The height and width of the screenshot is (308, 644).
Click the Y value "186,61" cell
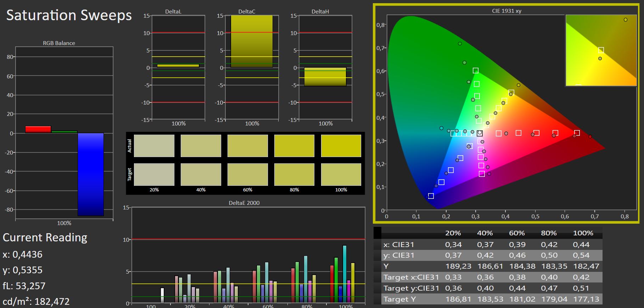coord(490,266)
